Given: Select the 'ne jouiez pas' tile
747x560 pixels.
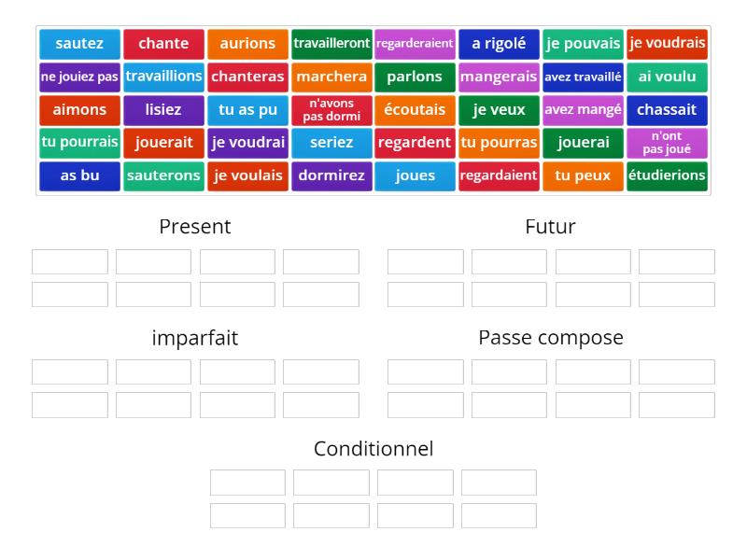Looking at the screenshot, I should click(79, 77).
